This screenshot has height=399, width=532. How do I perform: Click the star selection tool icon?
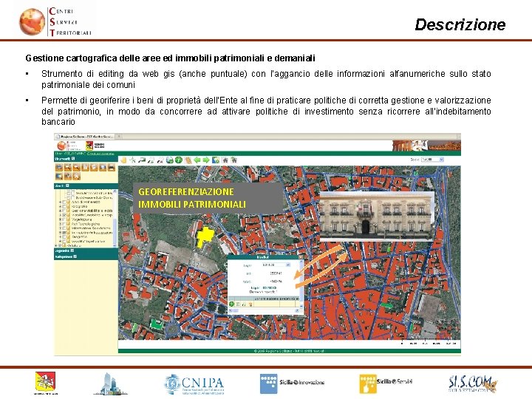133,160
